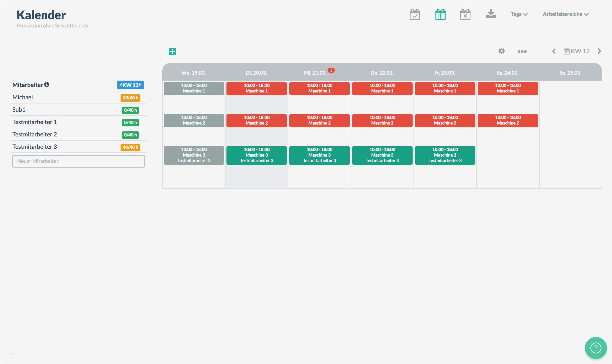The height and width of the screenshot is (364, 612).
Task: Open Saturday Maschine 2 red shift
Action: coord(508,120)
